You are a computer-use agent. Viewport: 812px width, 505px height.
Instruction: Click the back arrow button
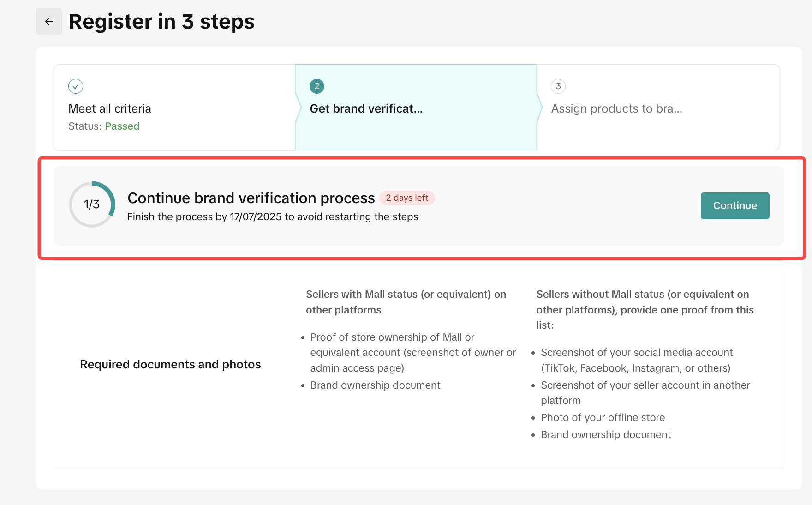(x=49, y=22)
